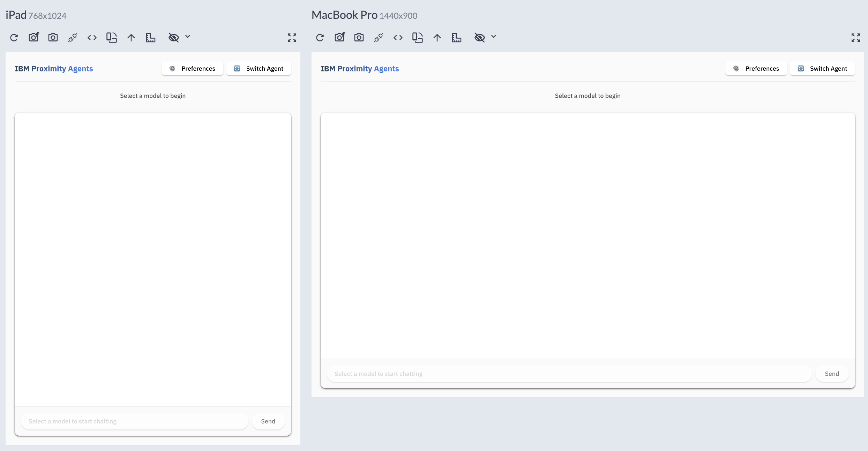The height and width of the screenshot is (451, 868).
Task: Disable event mirroring on the iPad device
Action: pos(73,38)
